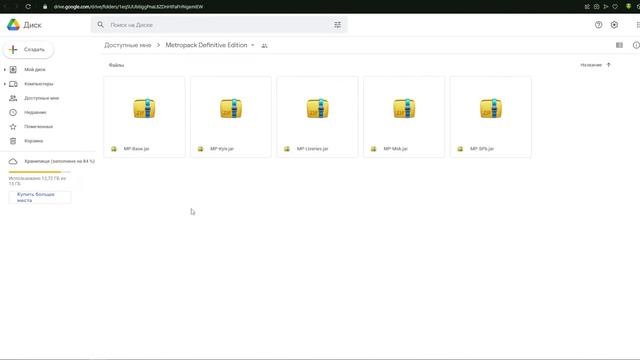
Task: Click the MP-Liveries.jar file name
Action: [312, 149]
